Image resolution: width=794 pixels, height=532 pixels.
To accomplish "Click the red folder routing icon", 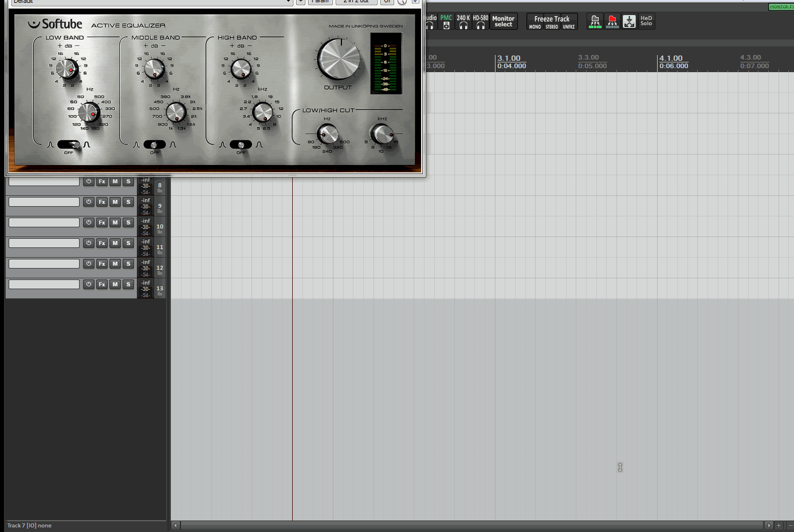I will [612, 21].
